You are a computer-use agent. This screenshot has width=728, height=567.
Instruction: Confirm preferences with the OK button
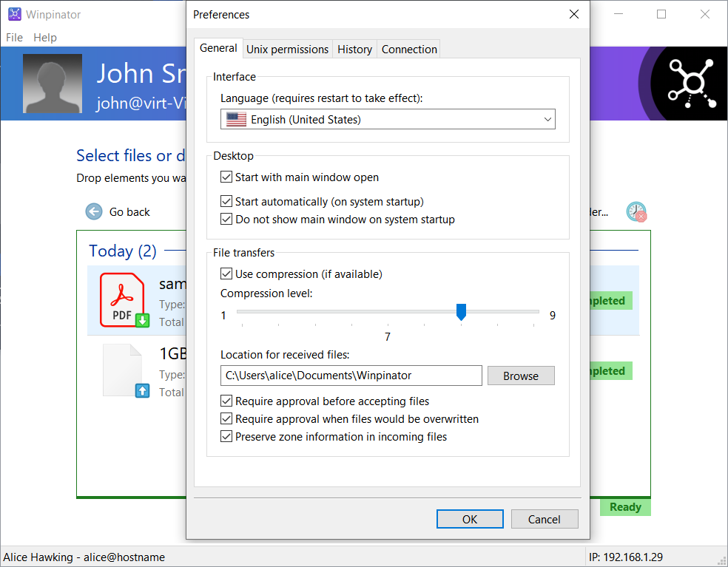470,519
